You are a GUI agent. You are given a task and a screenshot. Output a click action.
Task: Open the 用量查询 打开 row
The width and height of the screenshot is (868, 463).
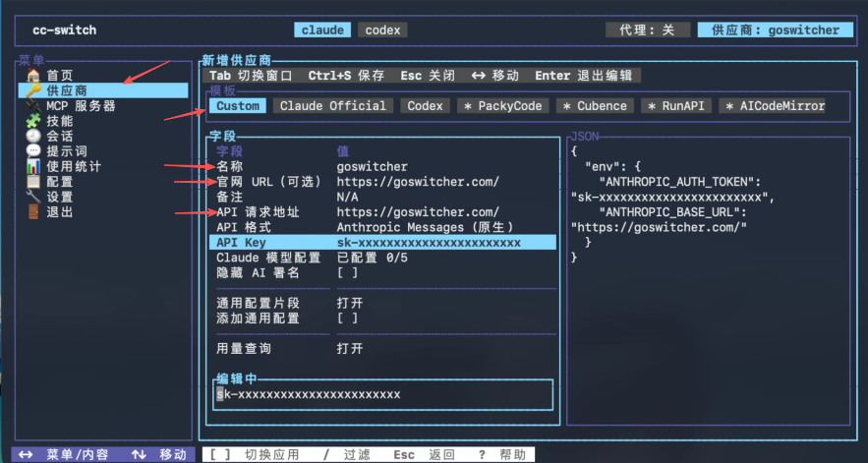tap(382, 348)
